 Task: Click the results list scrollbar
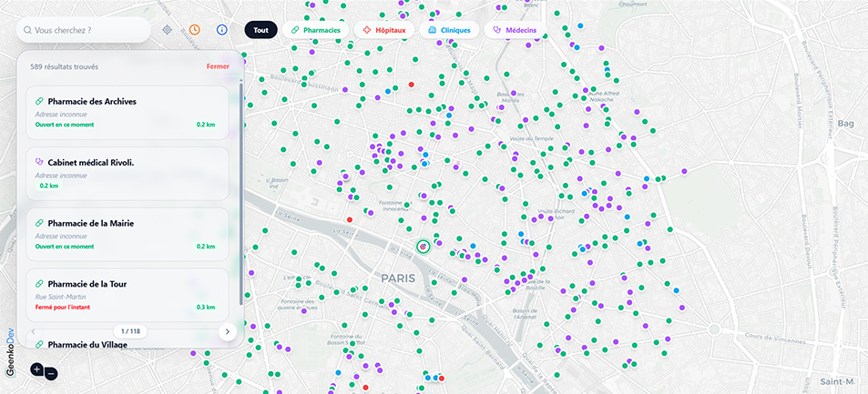click(240, 194)
